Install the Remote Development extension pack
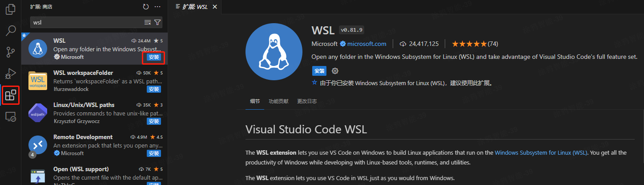Screen dimensions: 644x185 click(x=154, y=153)
